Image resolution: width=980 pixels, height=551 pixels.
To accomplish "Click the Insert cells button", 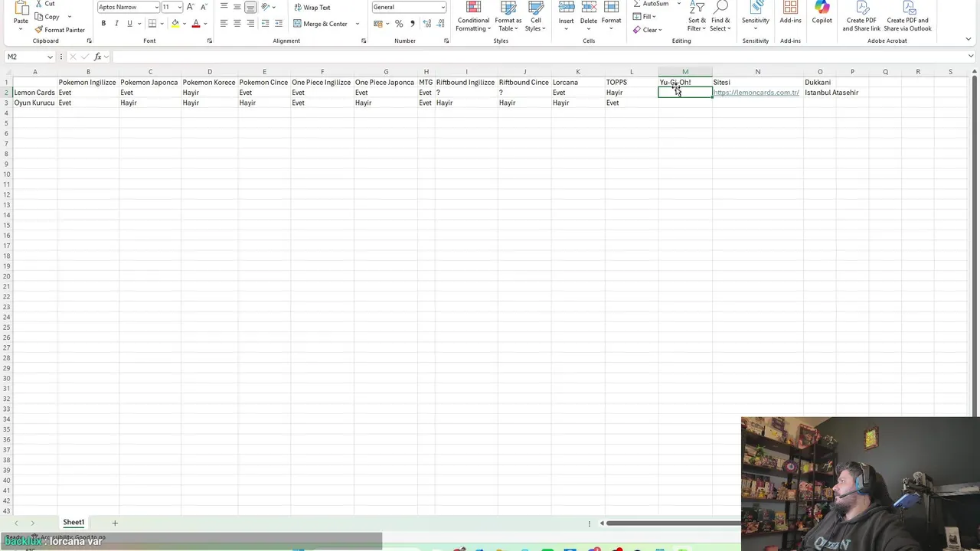I will tap(566, 16).
